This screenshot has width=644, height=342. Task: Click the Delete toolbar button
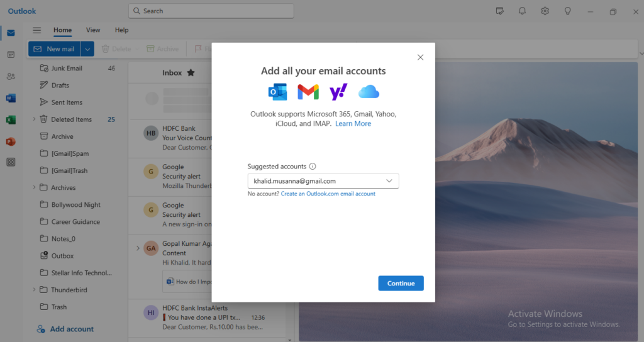tap(116, 49)
